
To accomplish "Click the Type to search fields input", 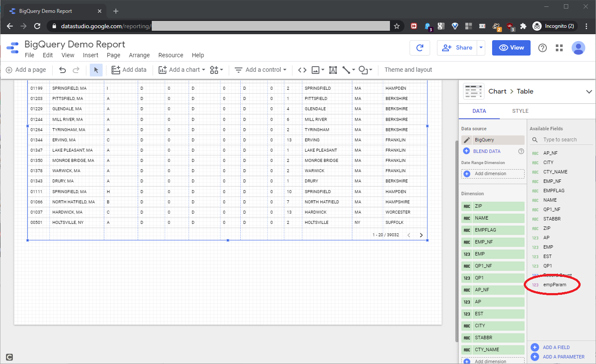I will 567,140.
